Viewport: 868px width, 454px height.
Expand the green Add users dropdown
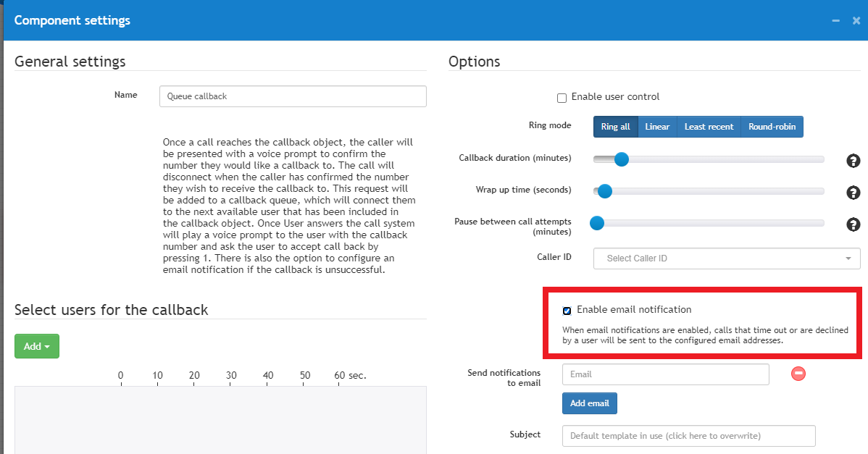(x=36, y=346)
